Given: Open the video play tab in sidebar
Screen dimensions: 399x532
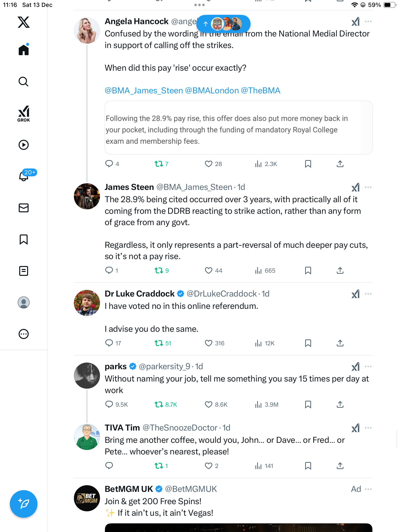Looking at the screenshot, I should point(24,145).
